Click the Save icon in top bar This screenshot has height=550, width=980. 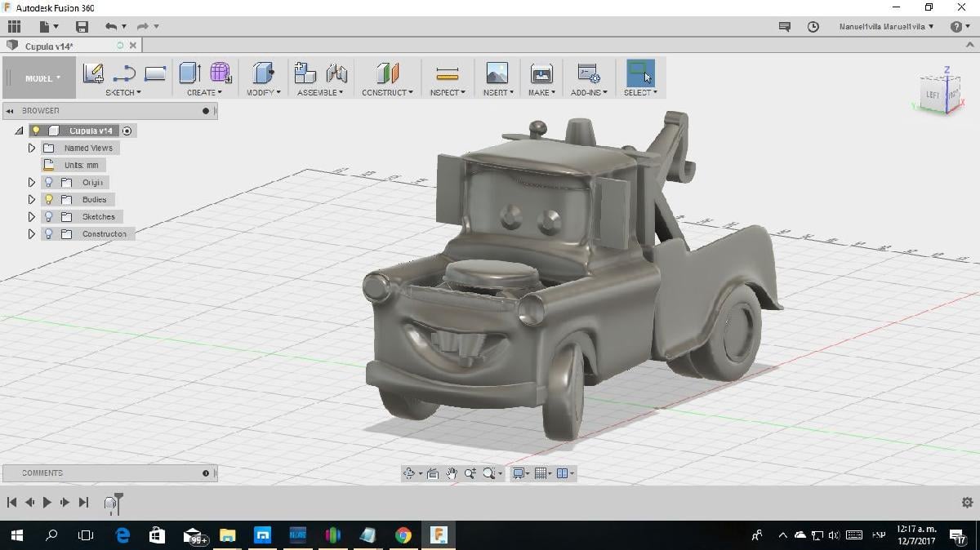coord(82,26)
